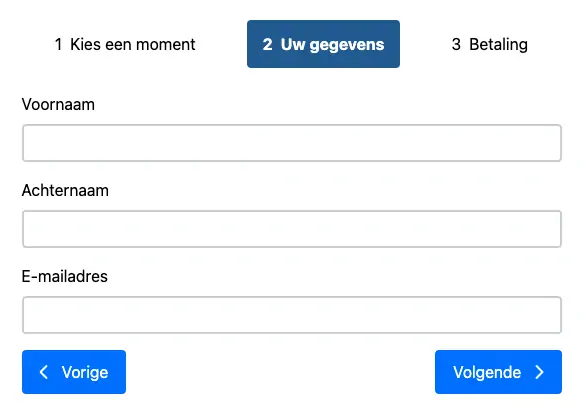Click the Vorige button to go back
Screen dimensions: 584x415
[74, 372]
